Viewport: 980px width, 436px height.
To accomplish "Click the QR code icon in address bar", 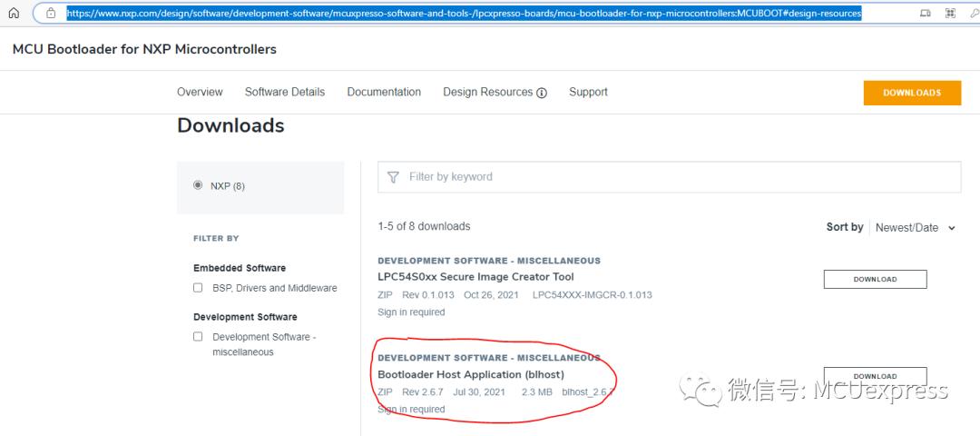I will click(x=951, y=13).
